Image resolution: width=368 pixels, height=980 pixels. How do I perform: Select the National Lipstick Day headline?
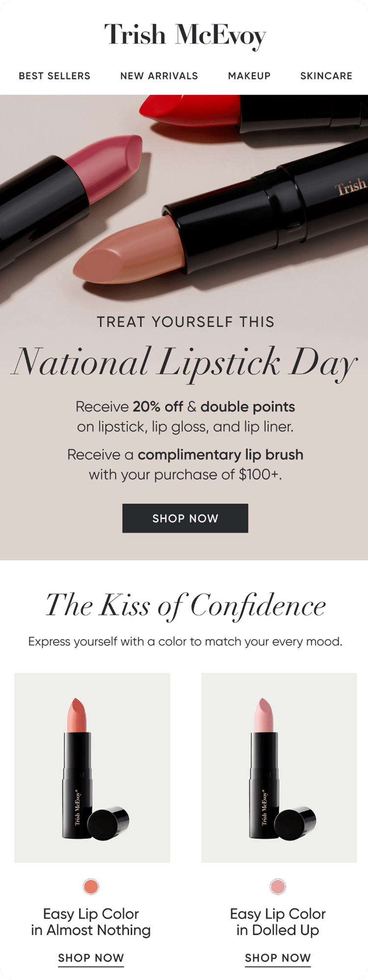[x=184, y=363]
